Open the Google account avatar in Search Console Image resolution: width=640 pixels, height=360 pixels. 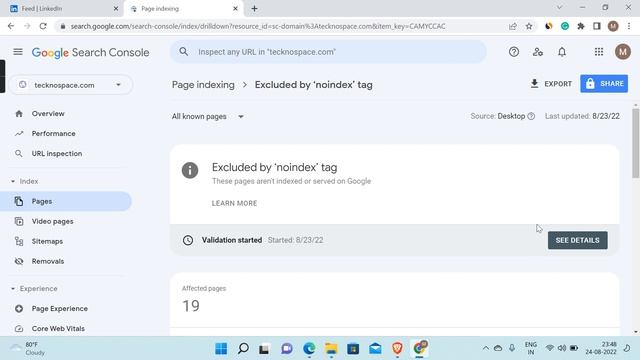tap(623, 52)
